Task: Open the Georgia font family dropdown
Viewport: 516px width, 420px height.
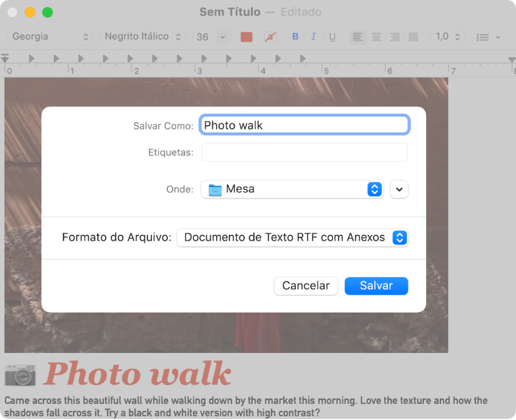Action: 50,37
